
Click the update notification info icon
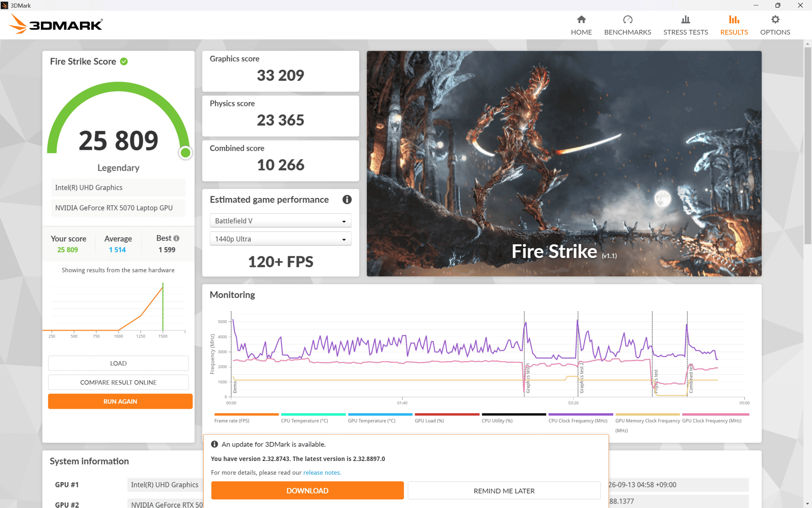[x=214, y=444]
